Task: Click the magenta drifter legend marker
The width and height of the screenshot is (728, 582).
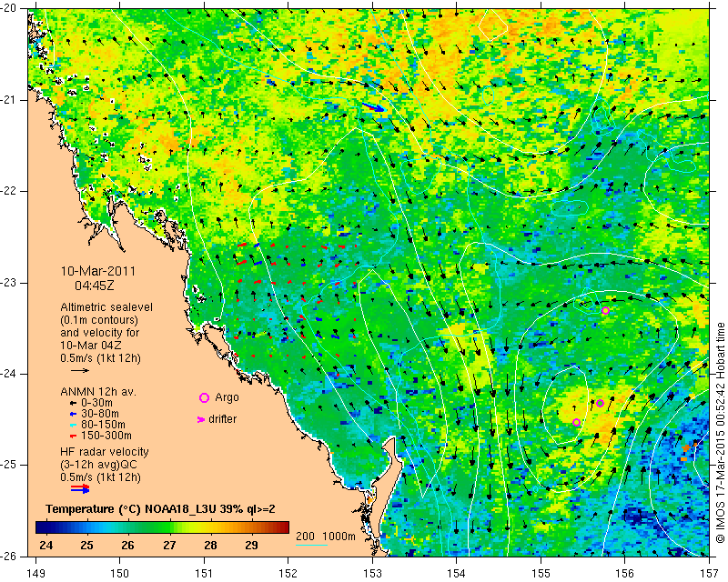Action: coord(201,419)
